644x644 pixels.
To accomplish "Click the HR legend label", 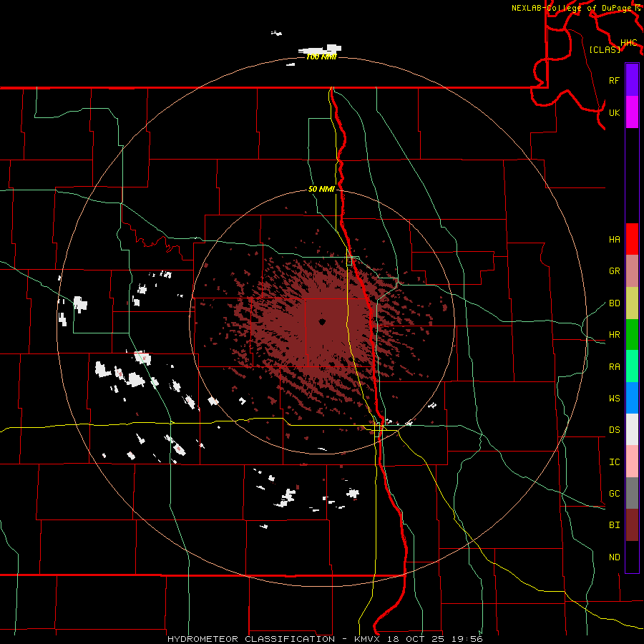I will (614, 335).
